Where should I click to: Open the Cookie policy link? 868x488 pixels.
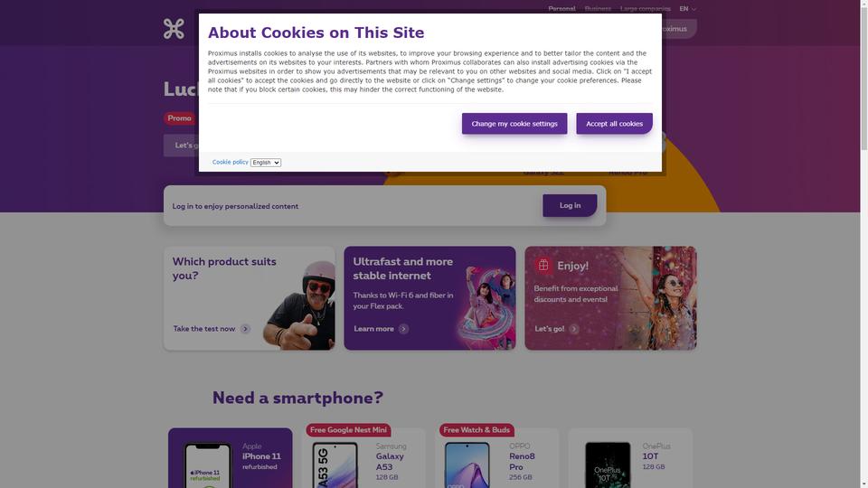pyautogui.click(x=231, y=162)
